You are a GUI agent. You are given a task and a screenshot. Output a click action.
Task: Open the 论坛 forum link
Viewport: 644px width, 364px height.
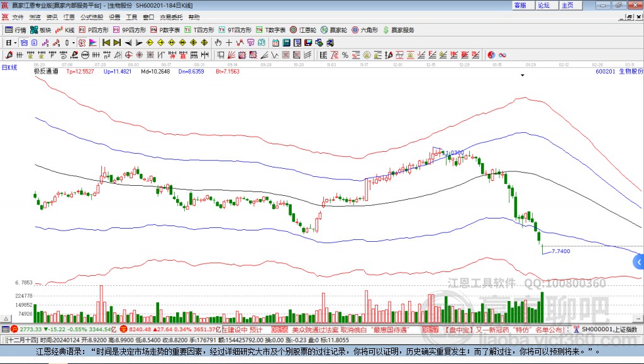pos(543,5)
